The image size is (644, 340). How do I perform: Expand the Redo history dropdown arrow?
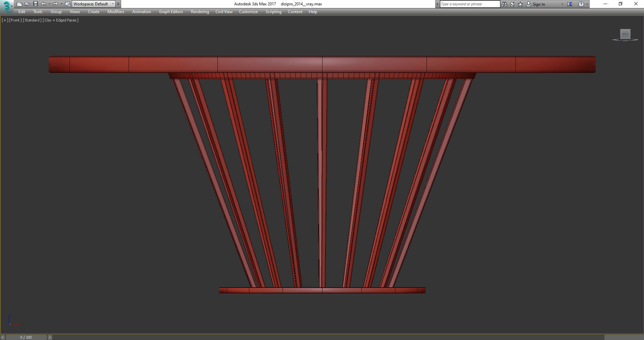[x=61, y=4]
